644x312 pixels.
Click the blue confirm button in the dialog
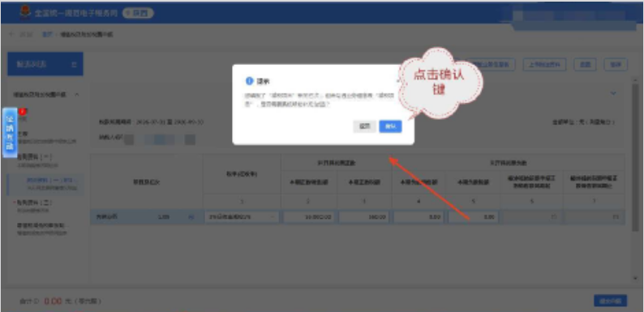(390, 126)
